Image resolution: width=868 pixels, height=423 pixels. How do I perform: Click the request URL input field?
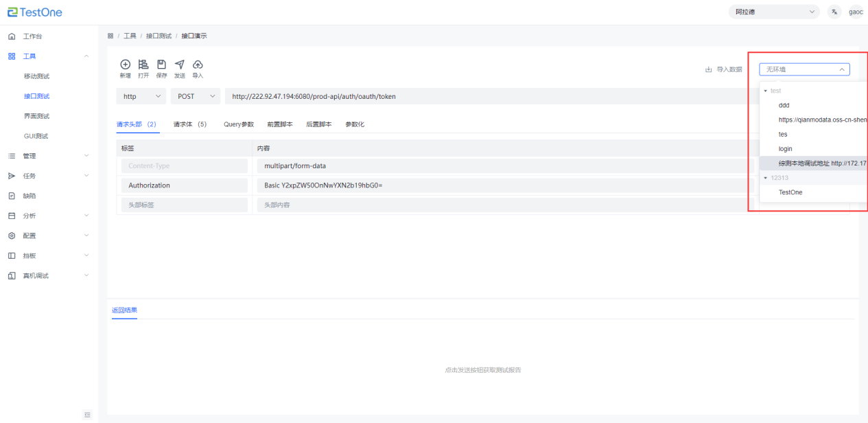[x=480, y=96]
